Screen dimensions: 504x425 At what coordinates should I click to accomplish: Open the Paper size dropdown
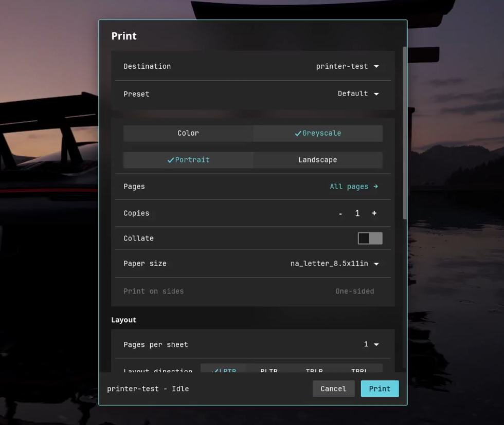(x=335, y=264)
